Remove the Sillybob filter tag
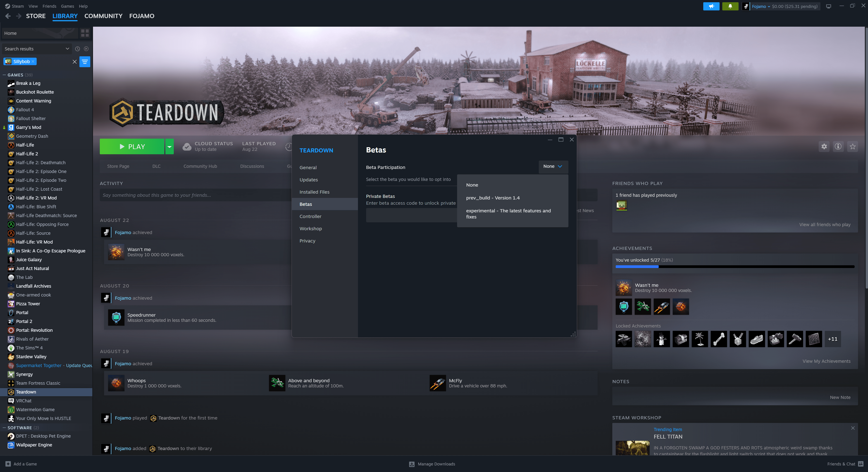 (33, 61)
